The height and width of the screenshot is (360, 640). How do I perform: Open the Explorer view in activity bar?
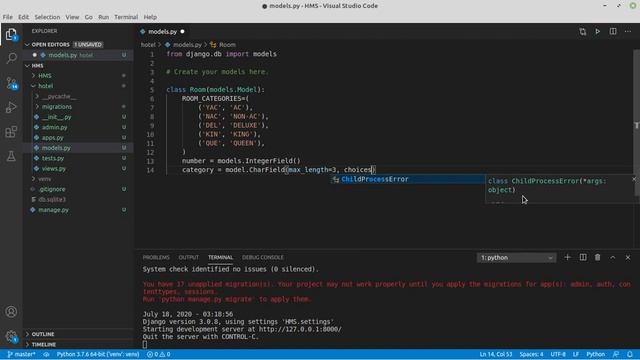11,34
